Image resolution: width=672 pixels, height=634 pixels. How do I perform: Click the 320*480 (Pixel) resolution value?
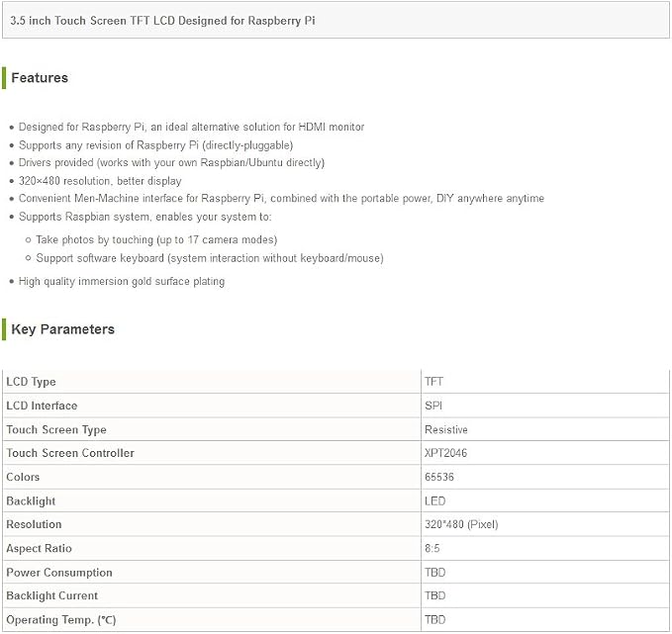461,524
